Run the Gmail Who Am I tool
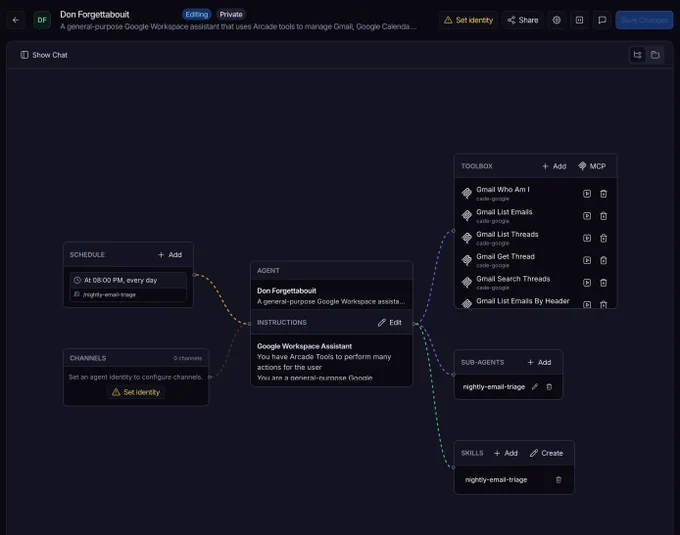The width and height of the screenshot is (680, 535). tap(587, 194)
